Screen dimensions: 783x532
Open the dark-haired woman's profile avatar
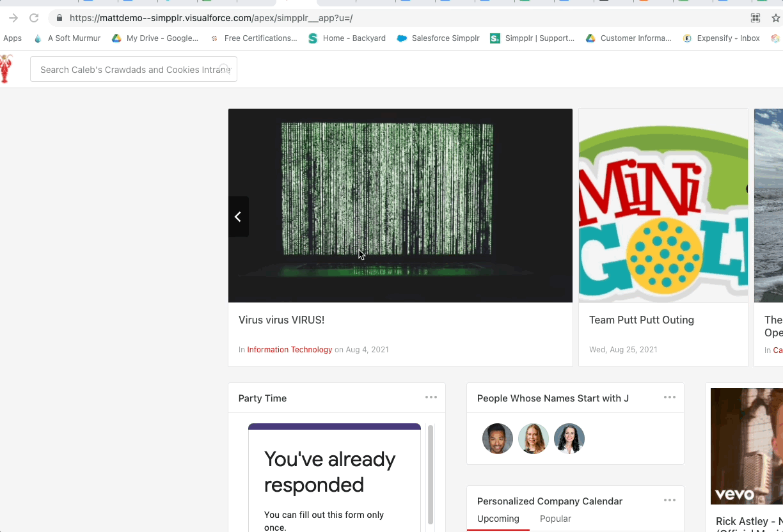[569, 439]
